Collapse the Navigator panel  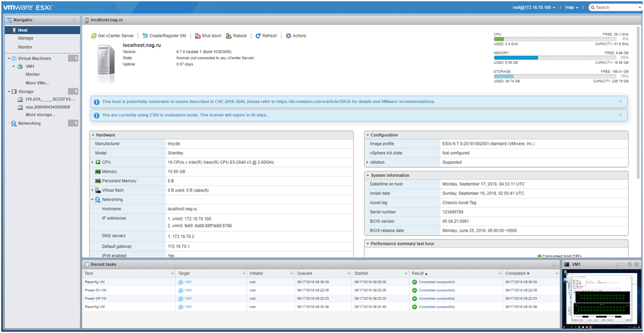click(x=74, y=20)
